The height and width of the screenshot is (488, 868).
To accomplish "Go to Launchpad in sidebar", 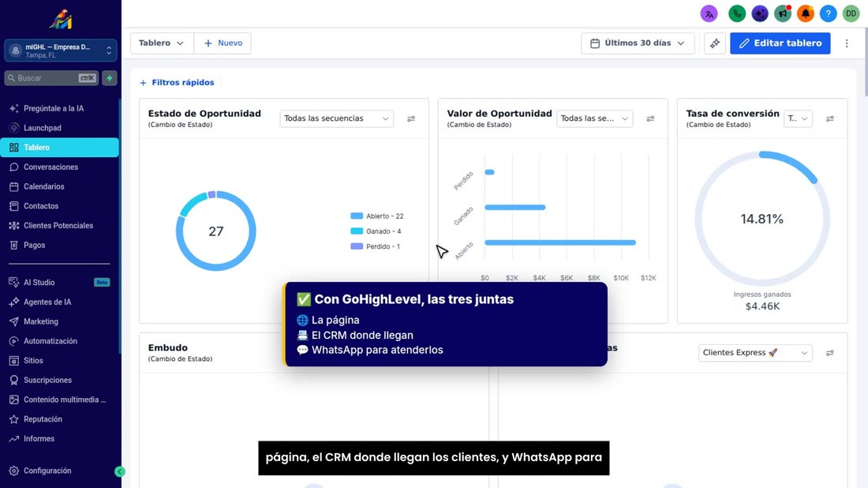I will click(59, 128).
